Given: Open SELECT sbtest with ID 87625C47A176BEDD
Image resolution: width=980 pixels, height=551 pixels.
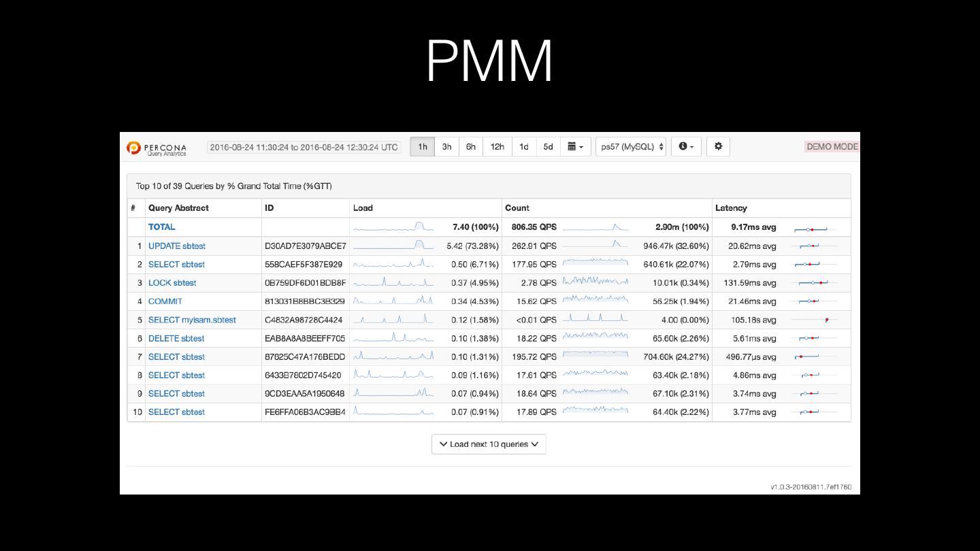Looking at the screenshot, I should [x=176, y=356].
